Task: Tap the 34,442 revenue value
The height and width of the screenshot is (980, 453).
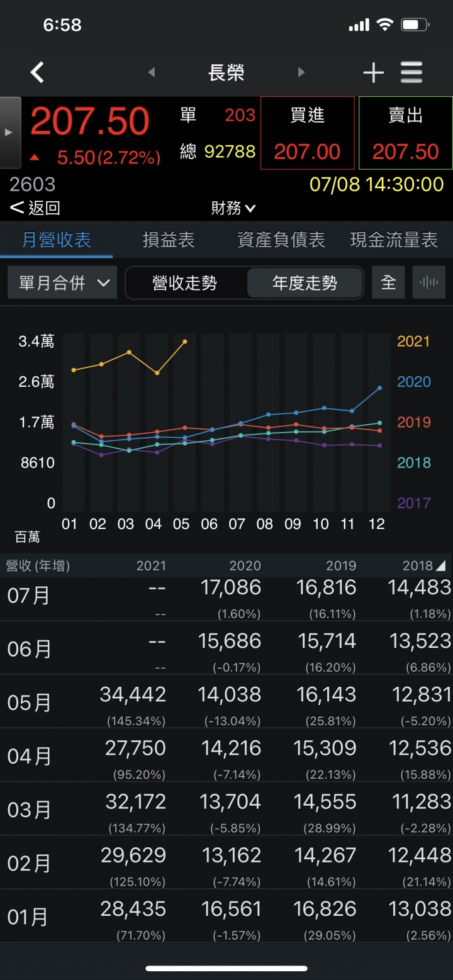Action: pyautogui.click(x=133, y=694)
